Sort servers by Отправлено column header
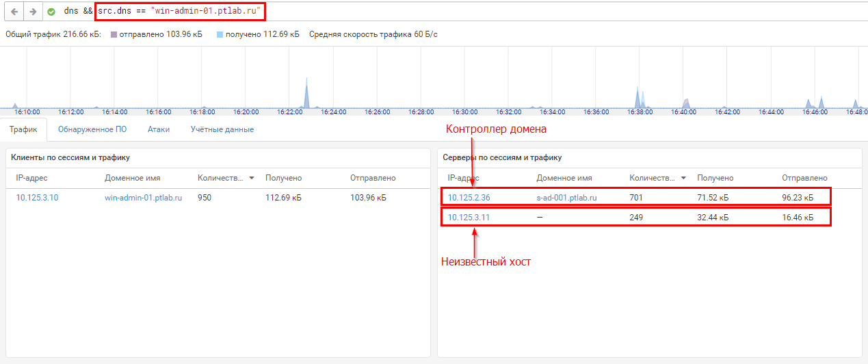The width and height of the screenshot is (868, 364). 804,178
